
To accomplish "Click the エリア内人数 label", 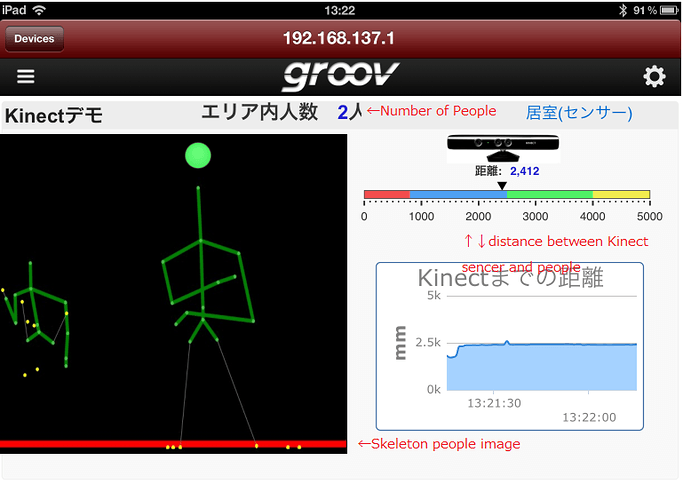I will tap(260, 112).
